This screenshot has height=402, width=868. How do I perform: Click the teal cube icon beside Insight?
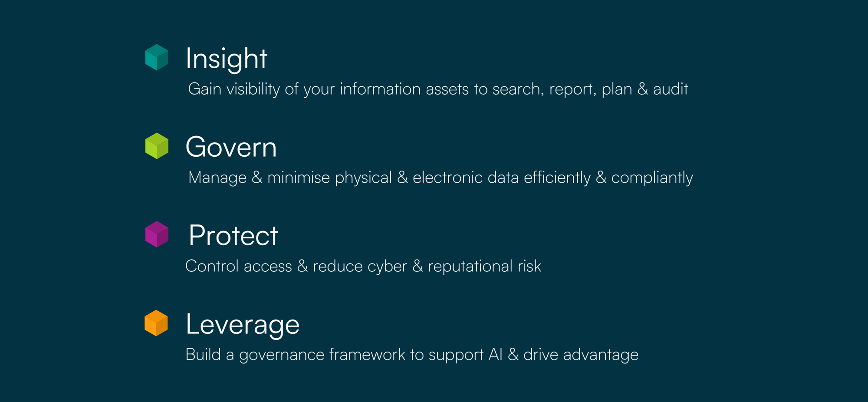[x=157, y=57]
